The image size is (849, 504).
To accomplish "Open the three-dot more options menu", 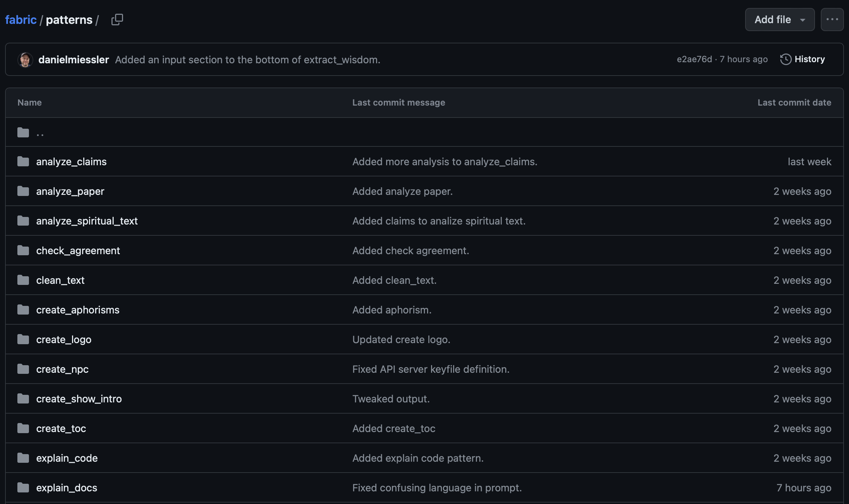I will click(x=832, y=20).
